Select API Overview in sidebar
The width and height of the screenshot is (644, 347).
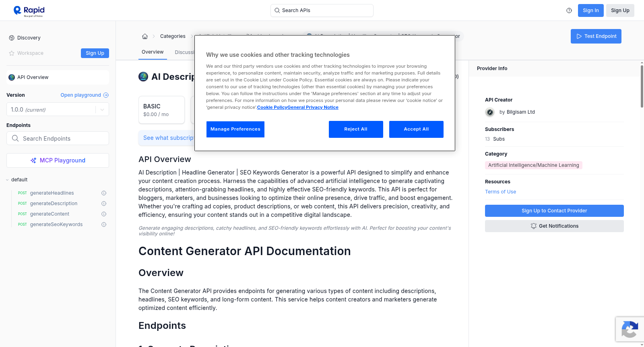tap(58, 77)
